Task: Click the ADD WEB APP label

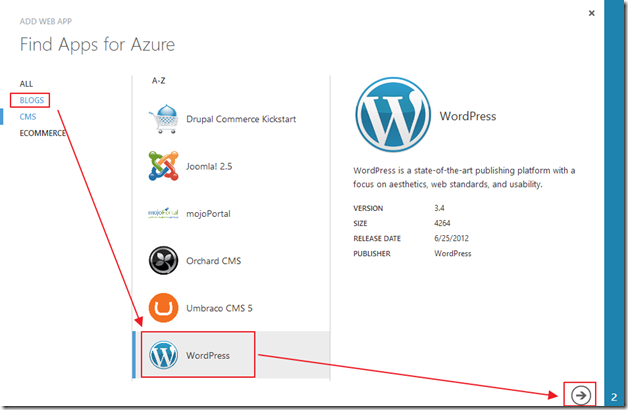Action: click(x=46, y=21)
